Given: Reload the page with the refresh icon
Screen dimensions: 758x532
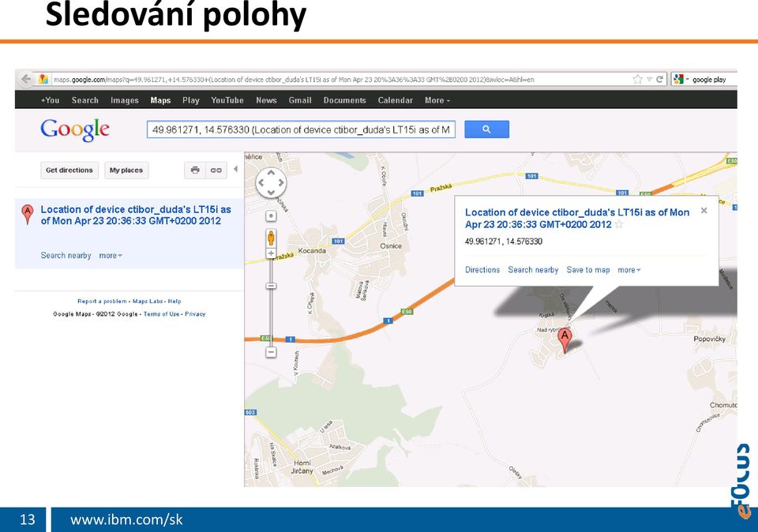Looking at the screenshot, I should [659, 79].
